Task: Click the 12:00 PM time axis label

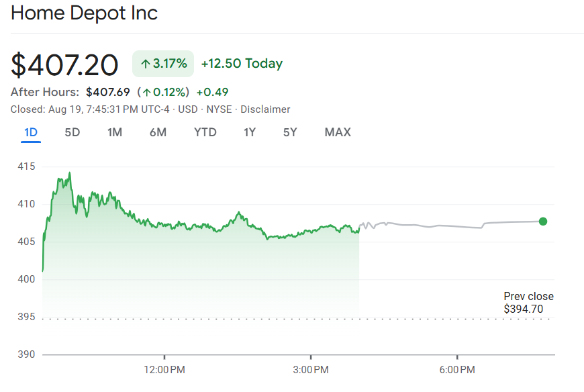Action: pos(164,370)
